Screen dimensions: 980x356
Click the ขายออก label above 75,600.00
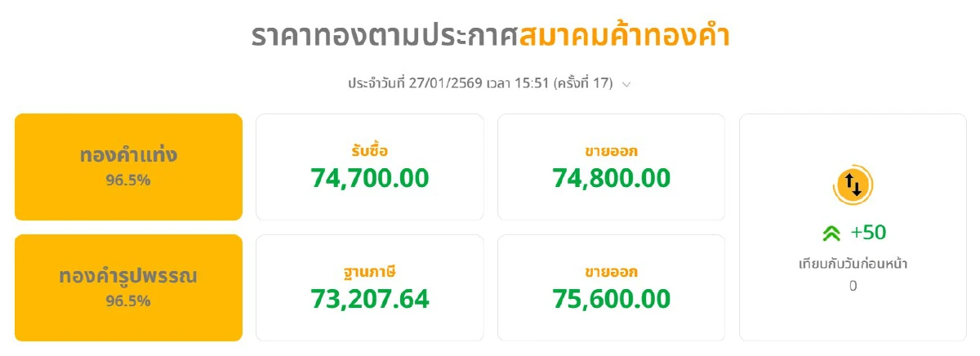tap(611, 272)
